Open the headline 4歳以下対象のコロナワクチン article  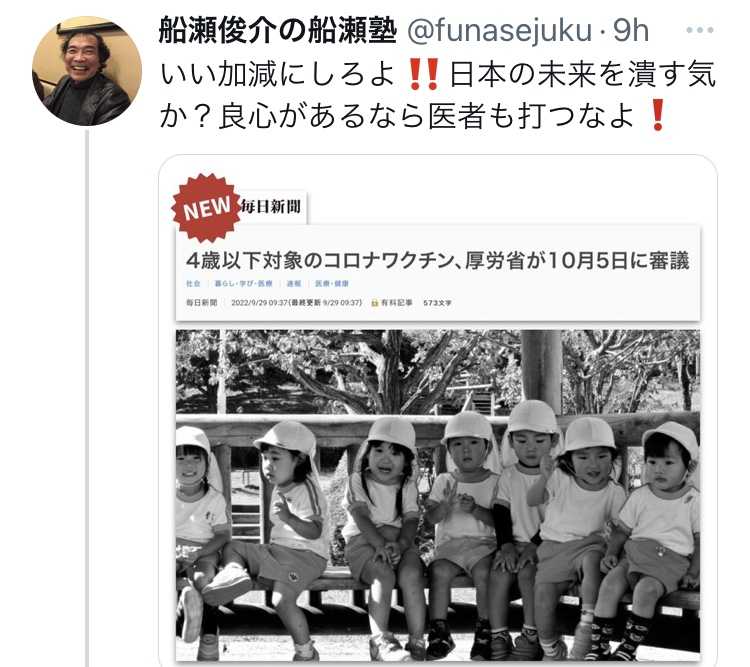pyautogui.click(x=438, y=261)
